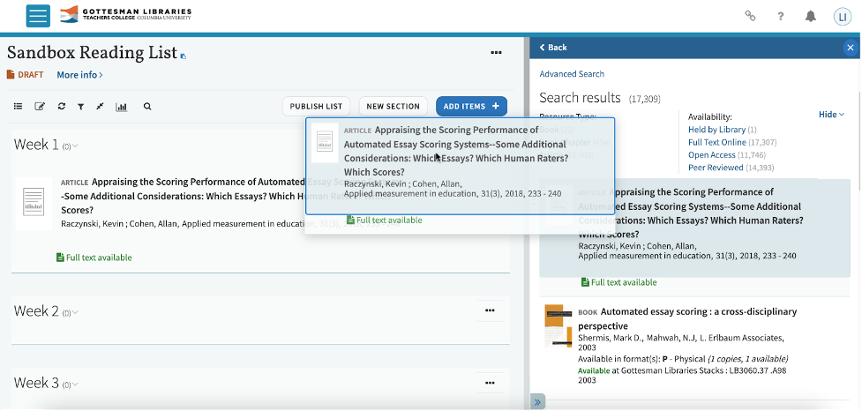Filter by Full Text Online
Screen dimensions: 862x412
tap(717, 142)
